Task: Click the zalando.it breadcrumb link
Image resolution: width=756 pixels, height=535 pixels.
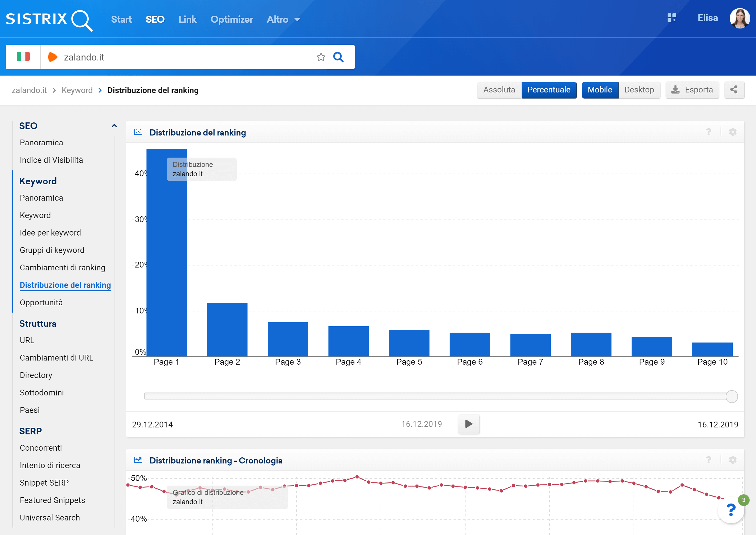Action: click(29, 90)
